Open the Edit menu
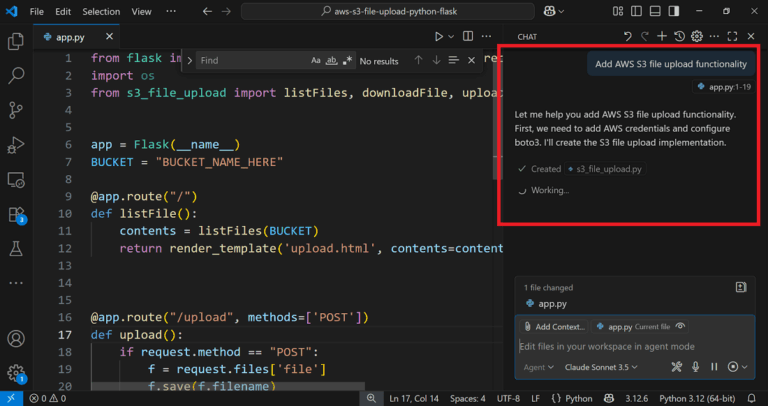 pos(63,11)
